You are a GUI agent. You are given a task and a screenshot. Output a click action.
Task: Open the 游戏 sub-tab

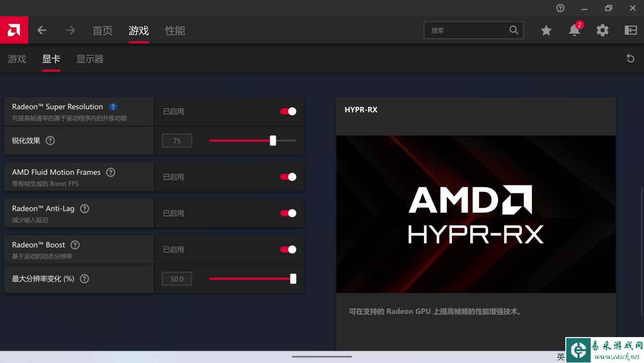click(x=17, y=59)
